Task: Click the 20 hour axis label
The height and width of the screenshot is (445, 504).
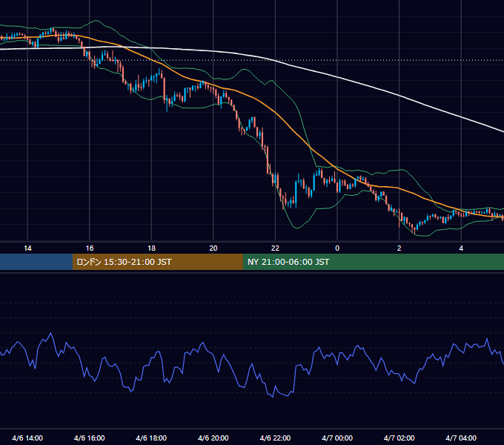Action: [x=213, y=248]
